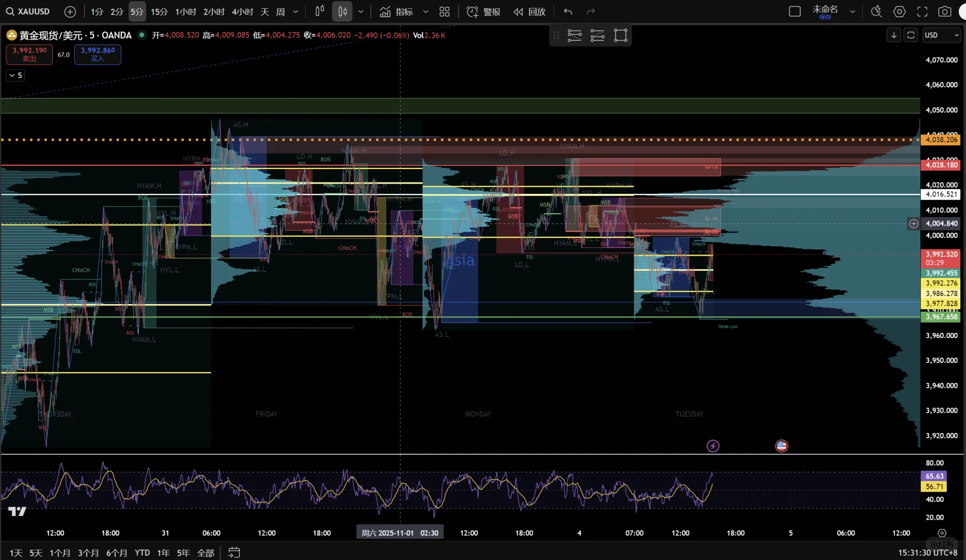Expand the layout management dropdown arrow
Image resolution: width=966 pixels, height=560 pixels.
[852, 11]
